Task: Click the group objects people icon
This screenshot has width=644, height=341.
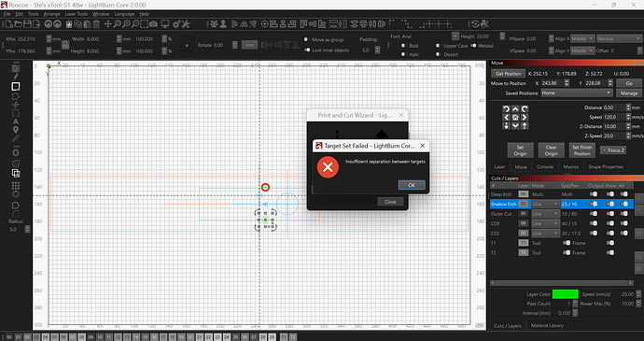Action: pos(214,24)
